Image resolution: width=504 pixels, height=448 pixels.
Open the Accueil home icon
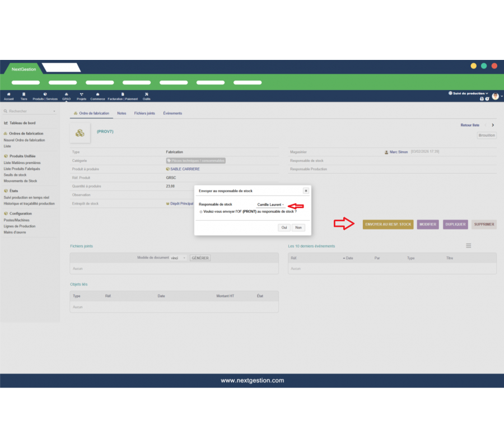pyautogui.click(x=8, y=94)
